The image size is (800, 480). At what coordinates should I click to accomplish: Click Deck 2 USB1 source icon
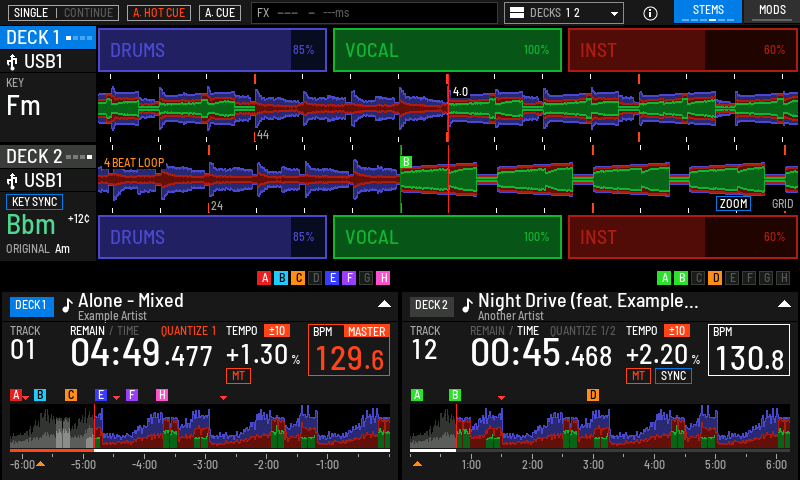(x=12, y=181)
